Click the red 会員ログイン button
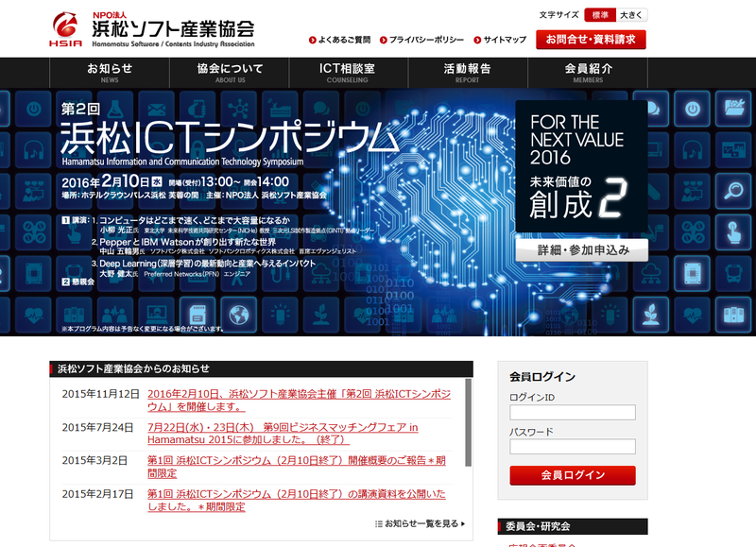Screen dimensions: 756x547 pyautogui.click(x=573, y=475)
